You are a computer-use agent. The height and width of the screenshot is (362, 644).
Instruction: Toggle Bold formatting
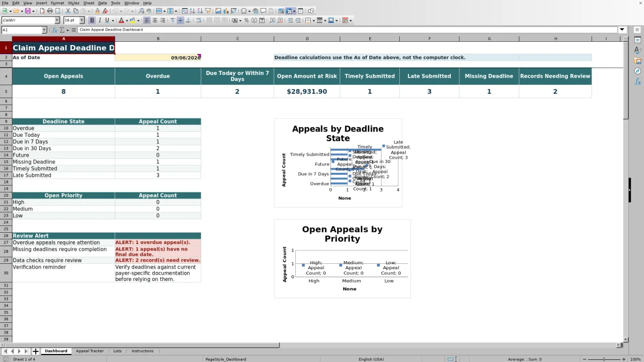(x=92, y=20)
